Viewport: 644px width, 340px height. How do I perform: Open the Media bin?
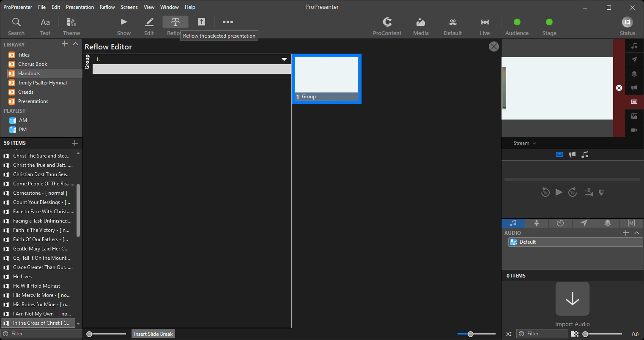[x=421, y=27]
